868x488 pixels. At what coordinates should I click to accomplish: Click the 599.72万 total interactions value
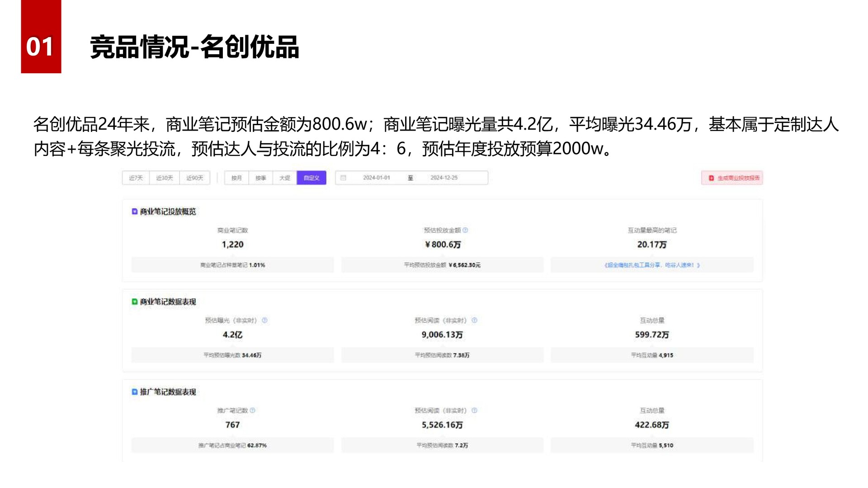(x=652, y=335)
